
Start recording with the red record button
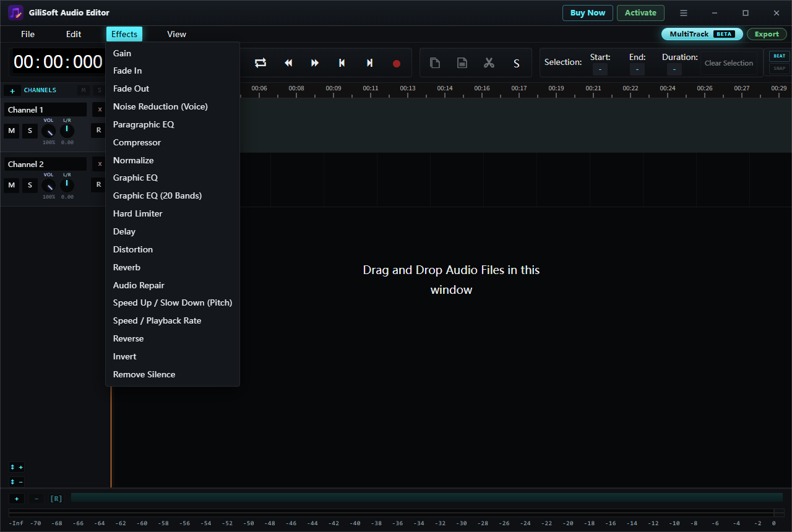pyautogui.click(x=397, y=63)
